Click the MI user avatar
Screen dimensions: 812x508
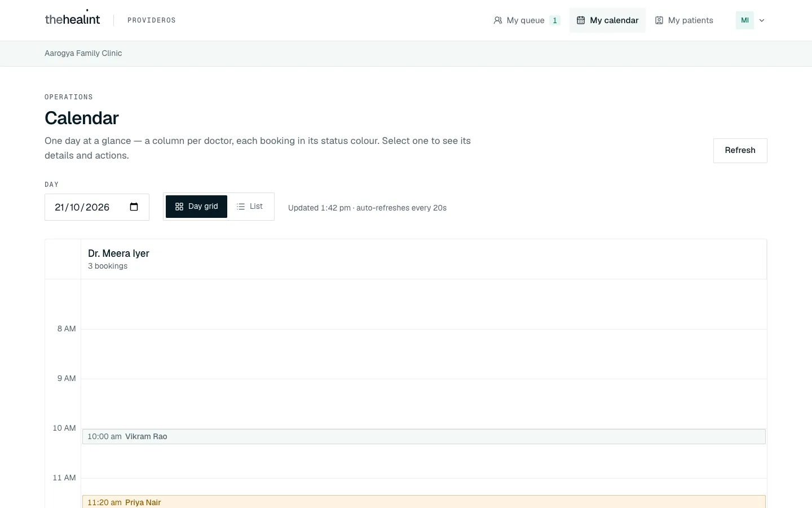pos(745,20)
